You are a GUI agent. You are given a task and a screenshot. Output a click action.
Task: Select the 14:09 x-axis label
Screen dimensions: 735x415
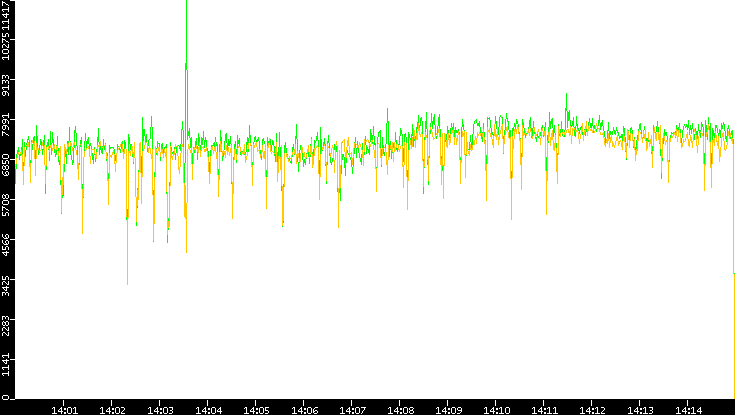tap(449, 410)
